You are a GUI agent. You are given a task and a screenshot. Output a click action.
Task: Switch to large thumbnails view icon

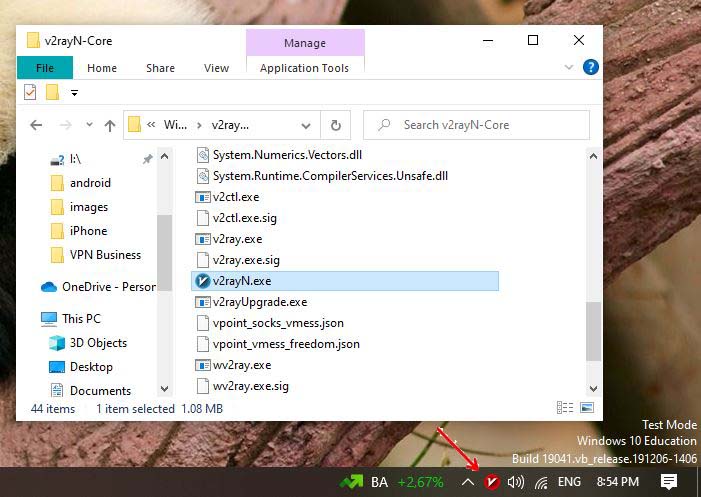tap(587, 409)
